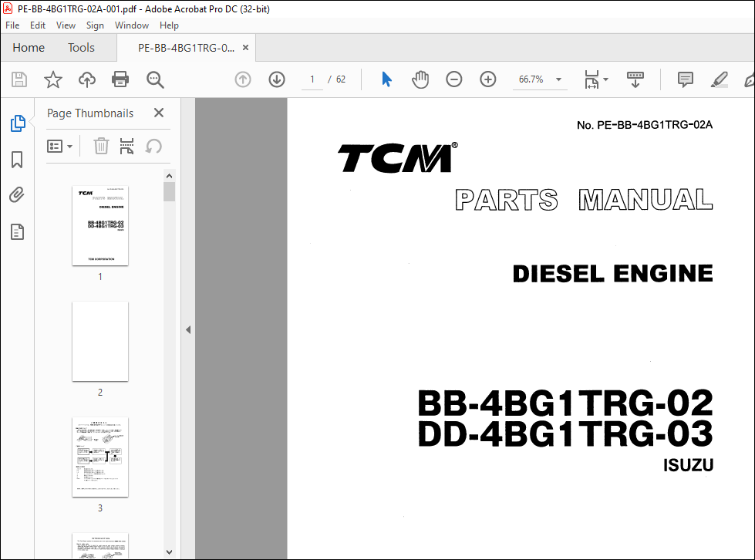Click the page number field
Viewport: 755px width, 560px height.
(x=312, y=79)
